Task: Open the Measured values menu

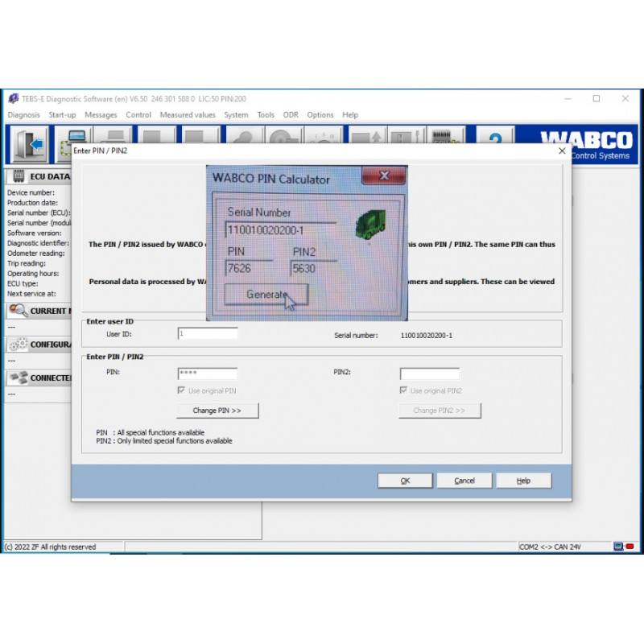Action: click(x=187, y=114)
